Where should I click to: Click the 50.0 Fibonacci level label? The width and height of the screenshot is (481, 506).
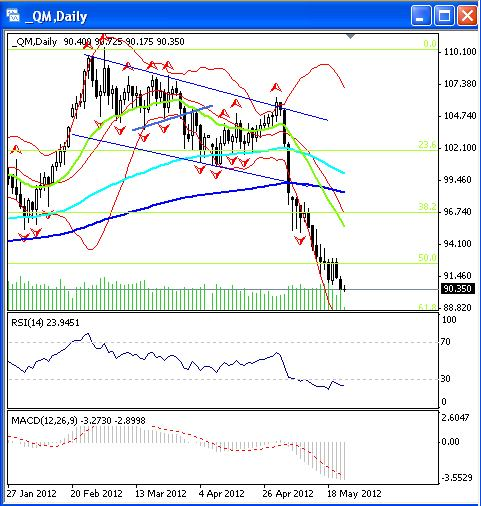point(427,258)
